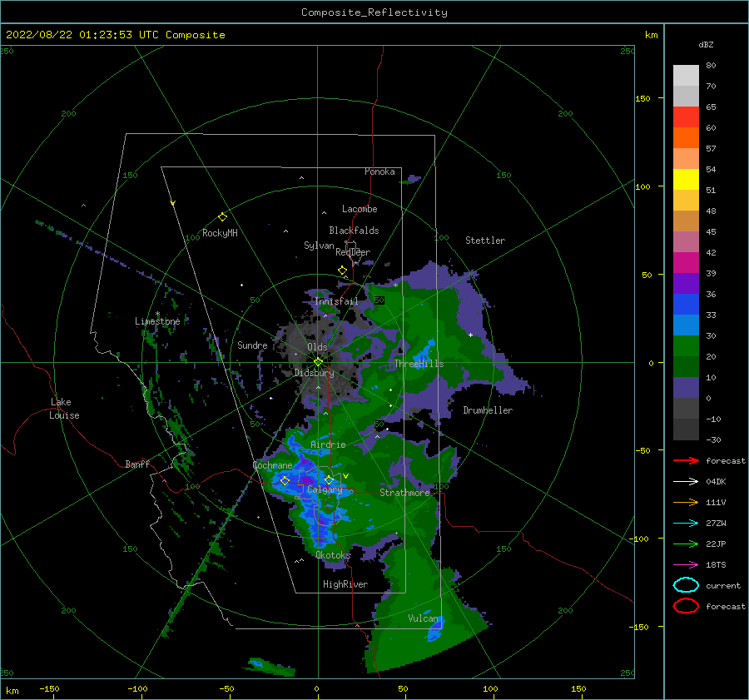Click the Vulcan town label
Screen dimensions: 749x700
coord(423,618)
